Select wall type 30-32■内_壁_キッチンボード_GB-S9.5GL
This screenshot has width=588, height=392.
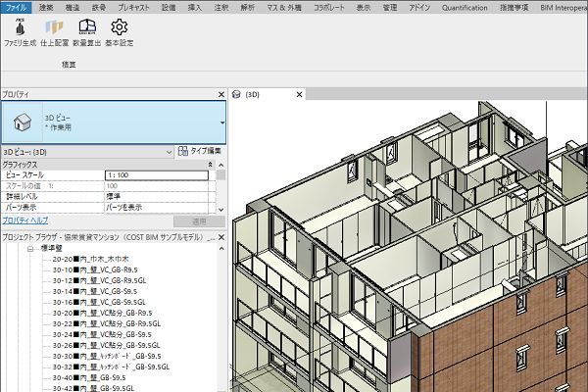(111, 367)
